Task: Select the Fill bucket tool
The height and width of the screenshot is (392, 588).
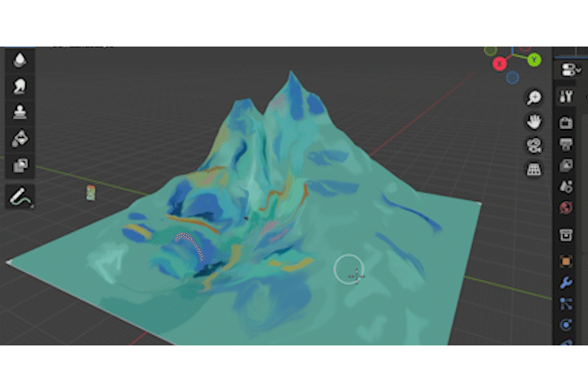Action: (20, 139)
